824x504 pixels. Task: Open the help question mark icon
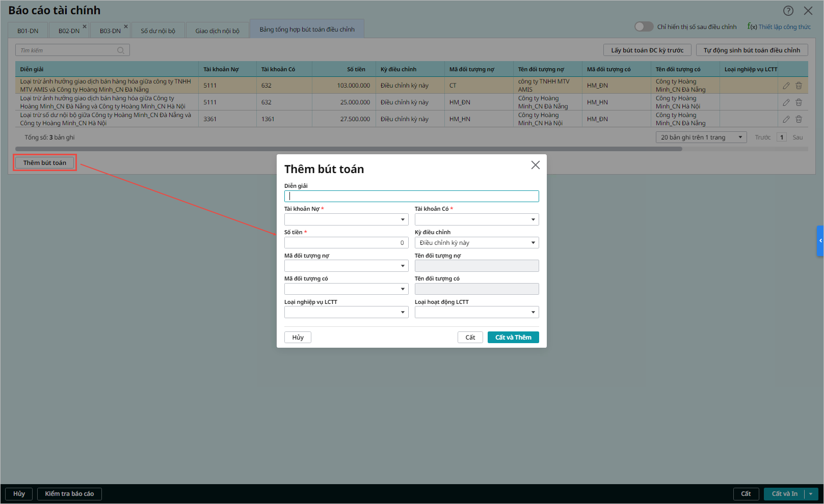click(788, 11)
